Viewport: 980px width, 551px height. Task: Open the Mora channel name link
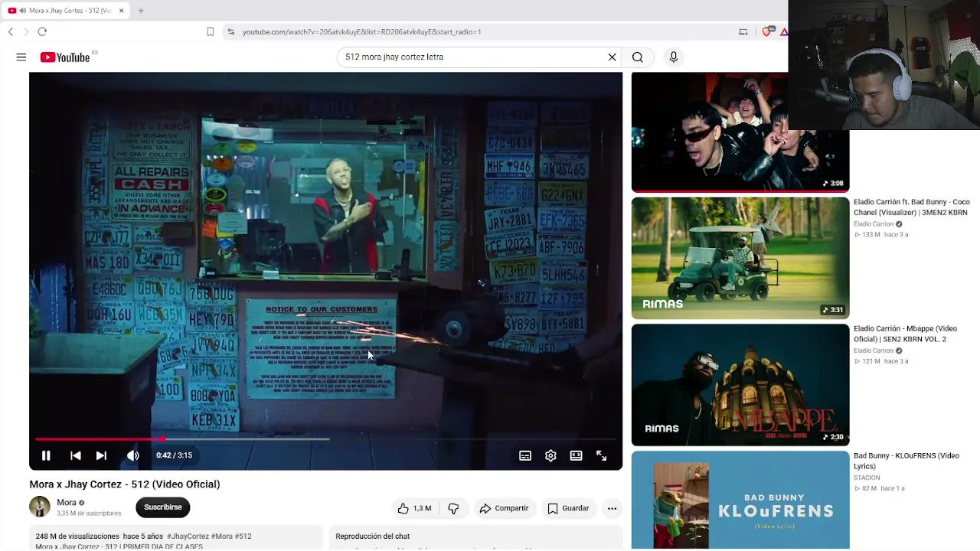67,503
